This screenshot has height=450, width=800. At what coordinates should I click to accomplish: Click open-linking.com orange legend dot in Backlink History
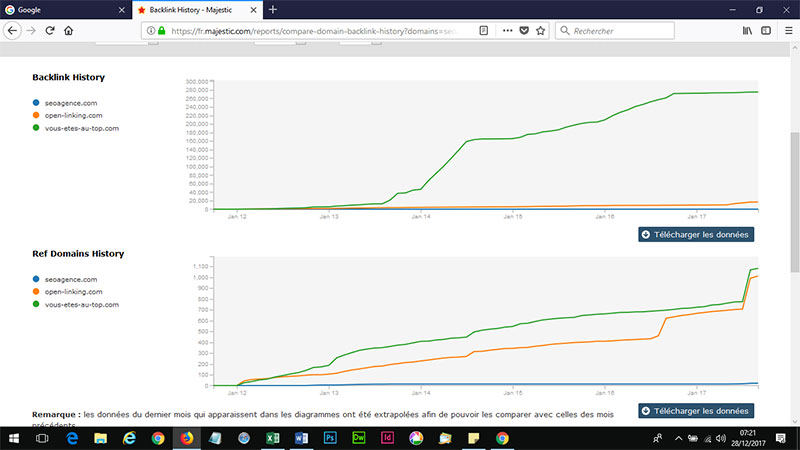pyautogui.click(x=36, y=115)
